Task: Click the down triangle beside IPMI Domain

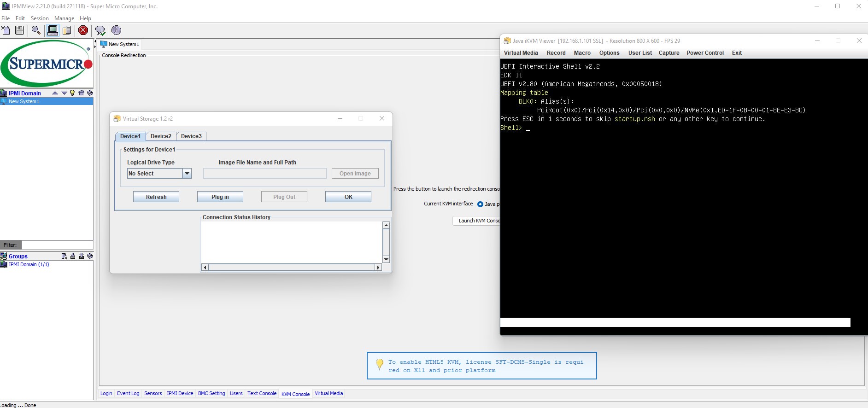Action: (x=64, y=93)
